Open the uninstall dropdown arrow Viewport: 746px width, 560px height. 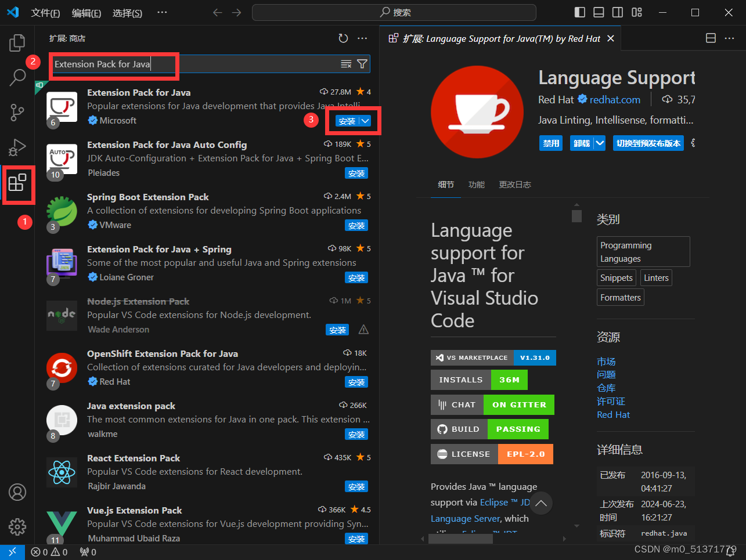(600, 143)
